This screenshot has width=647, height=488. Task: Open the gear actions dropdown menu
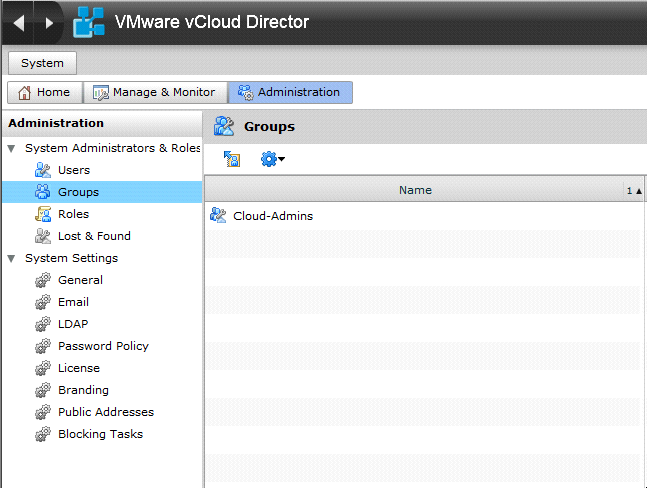click(273, 159)
